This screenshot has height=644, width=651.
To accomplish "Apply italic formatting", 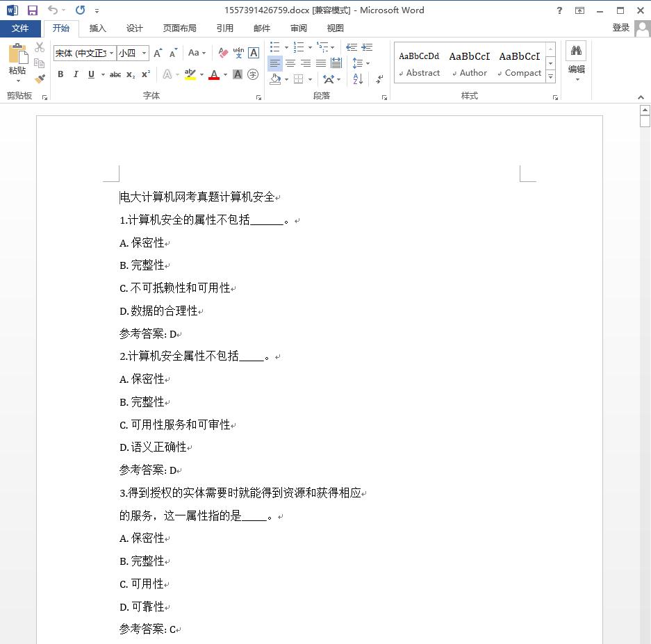I will [76, 74].
